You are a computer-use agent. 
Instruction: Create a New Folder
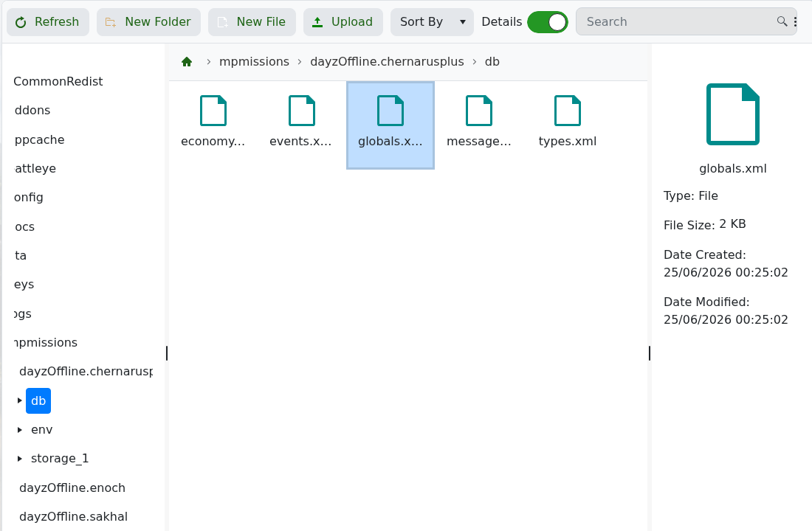click(148, 21)
